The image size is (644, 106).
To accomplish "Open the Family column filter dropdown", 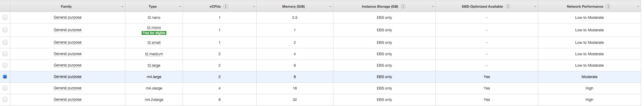I will (x=122, y=7).
